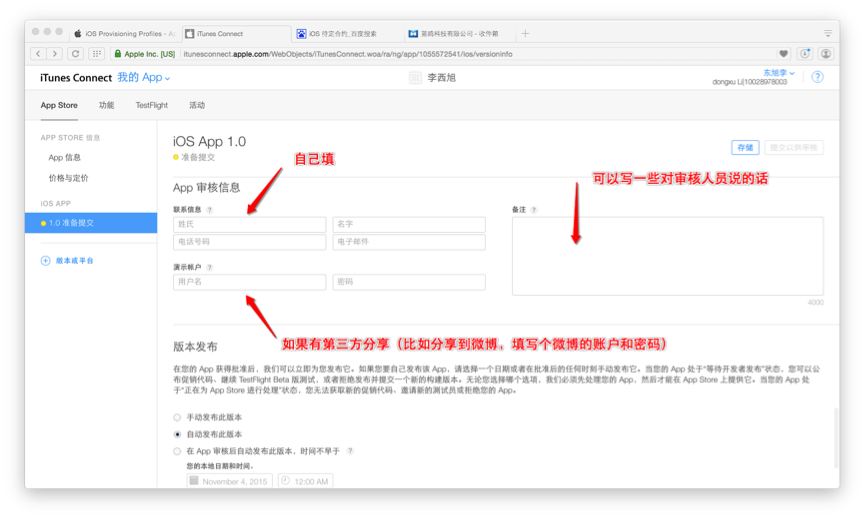Bookmark the page with the heart icon
The width and height of the screenshot is (865, 519).
783,53
